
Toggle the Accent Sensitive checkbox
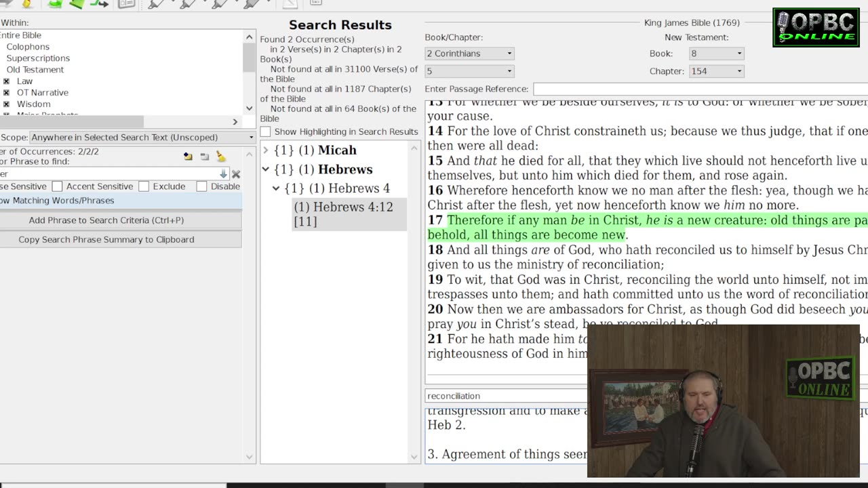[58, 186]
